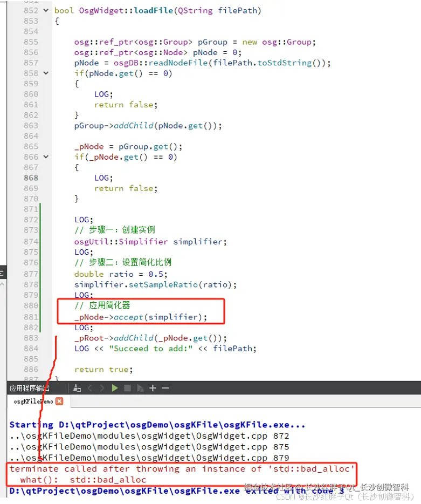Collapse the loadFile function at line 852
The width and height of the screenshot is (421, 504).
(46, 10)
